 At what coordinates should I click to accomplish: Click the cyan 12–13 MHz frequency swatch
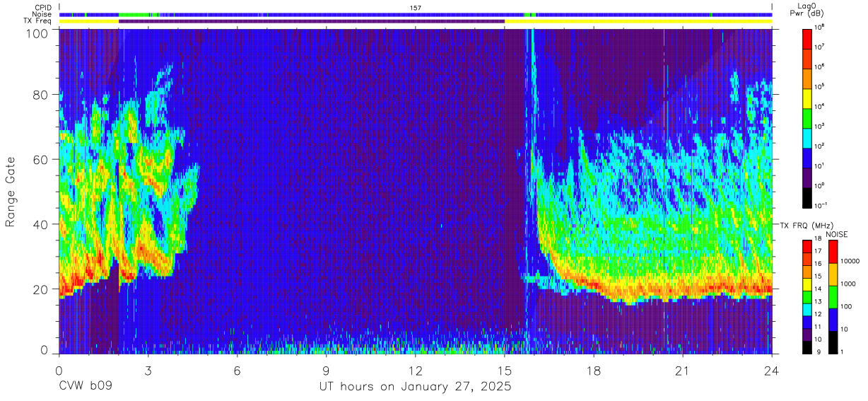pyautogui.click(x=807, y=309)
